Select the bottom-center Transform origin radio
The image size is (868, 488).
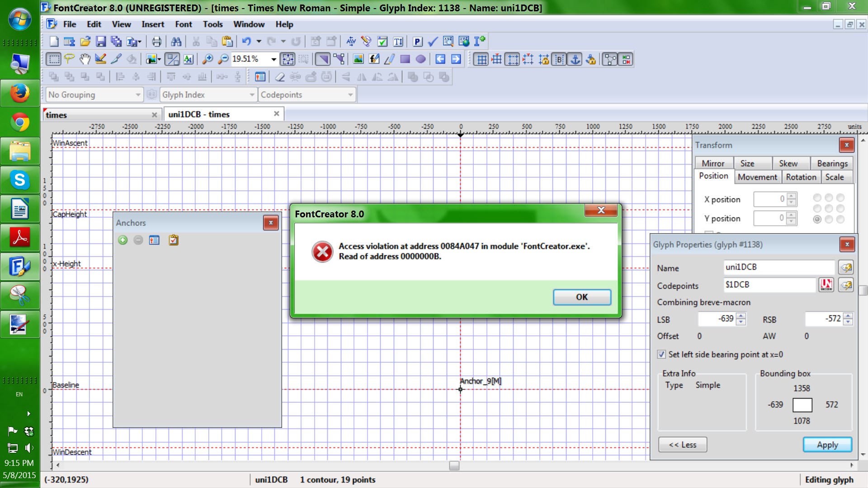(829, 219)
